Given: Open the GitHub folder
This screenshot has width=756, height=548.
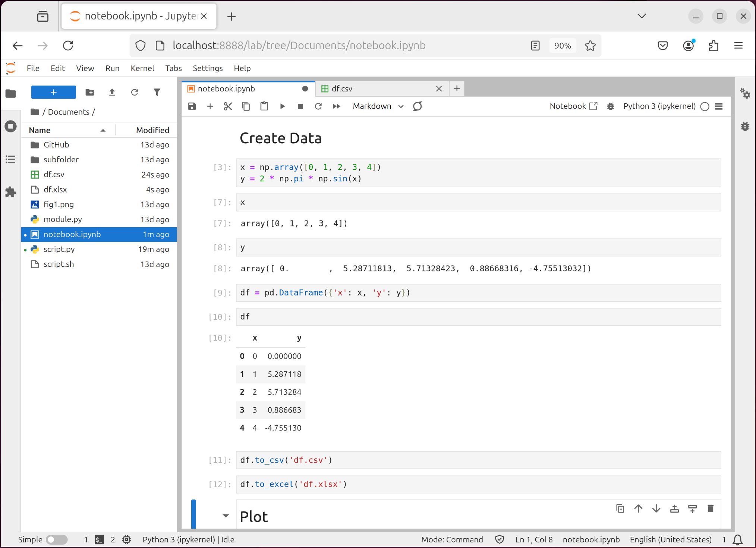Looking at the screenshot, I should 99,145.
